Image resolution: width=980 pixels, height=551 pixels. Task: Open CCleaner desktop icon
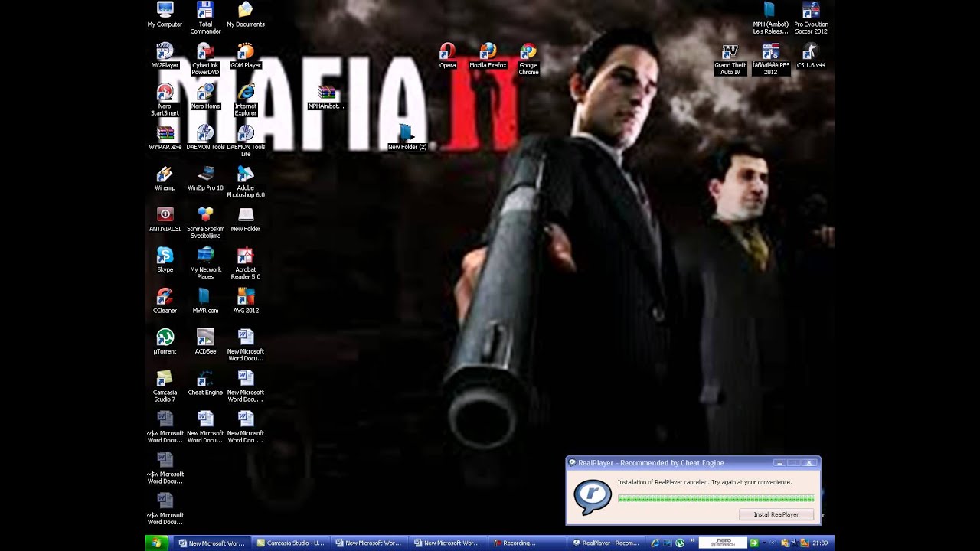click(x=165, y=301)
